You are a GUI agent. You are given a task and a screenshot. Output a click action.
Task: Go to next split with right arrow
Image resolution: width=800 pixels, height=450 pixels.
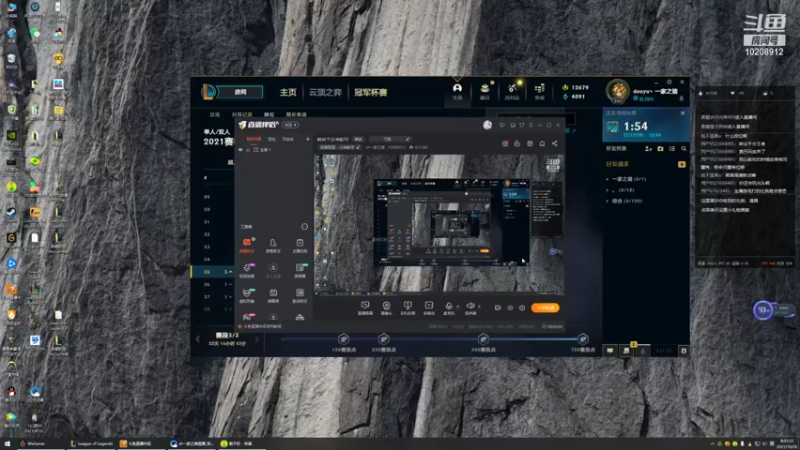[257, 339]
